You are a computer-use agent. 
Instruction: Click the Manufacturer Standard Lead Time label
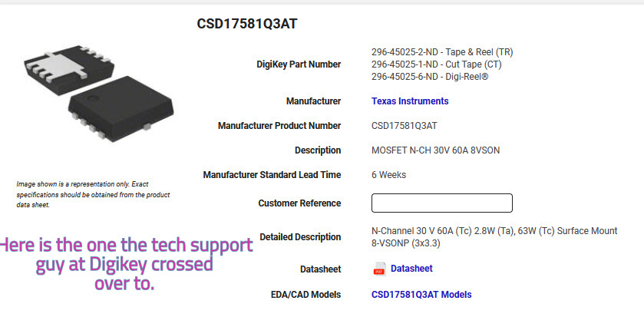point(272,175)
